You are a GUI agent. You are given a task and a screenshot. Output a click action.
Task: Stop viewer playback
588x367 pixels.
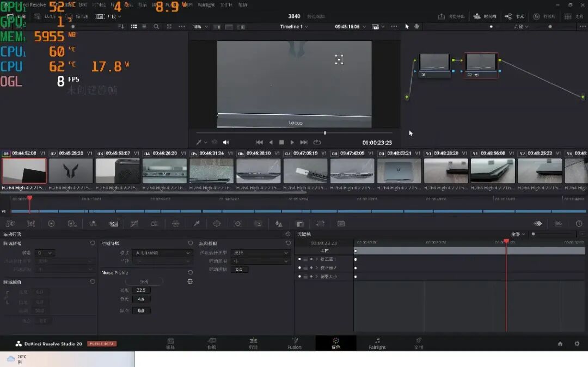point(281,143)
